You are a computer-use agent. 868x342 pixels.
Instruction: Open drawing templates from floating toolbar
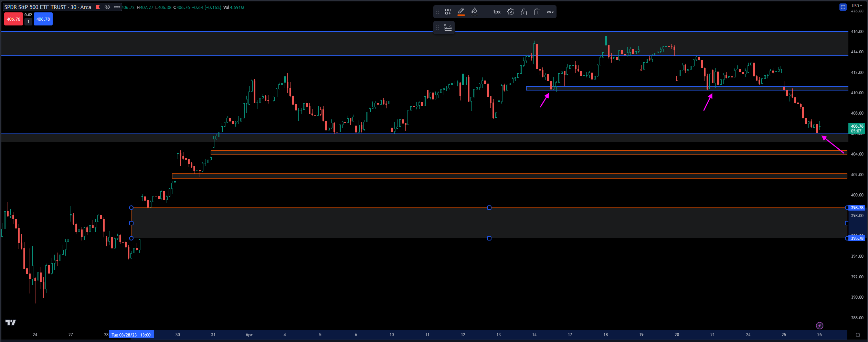448,12
